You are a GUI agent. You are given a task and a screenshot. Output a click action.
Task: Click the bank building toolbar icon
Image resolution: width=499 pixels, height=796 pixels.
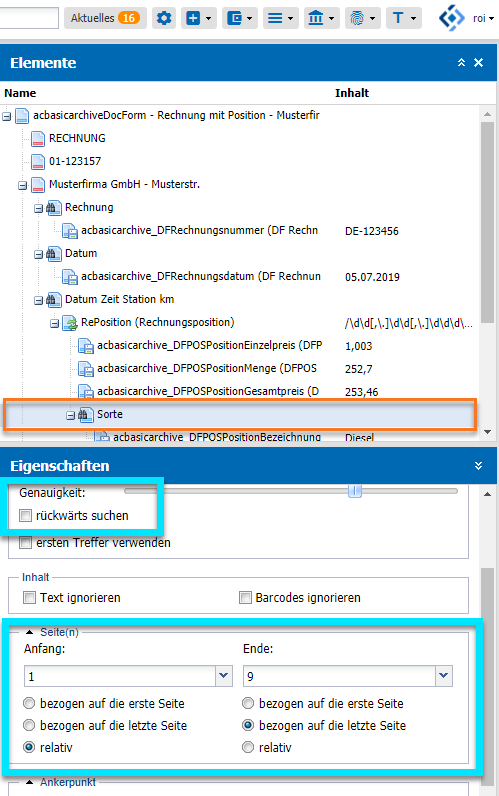321,18
